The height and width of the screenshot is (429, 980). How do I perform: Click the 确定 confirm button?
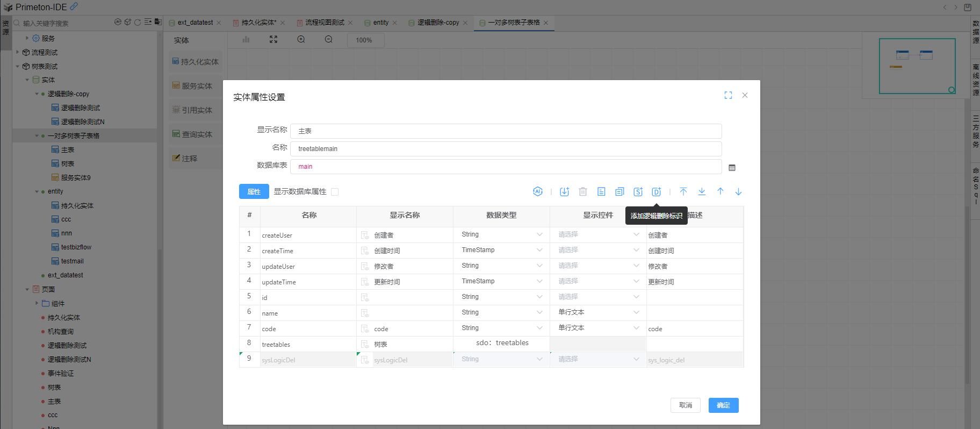tap(723, 405)
